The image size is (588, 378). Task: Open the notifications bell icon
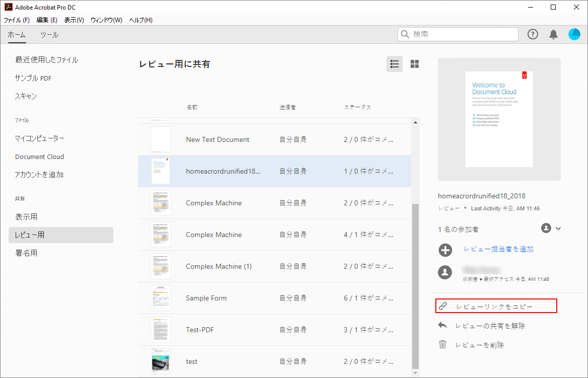(553, 34)
